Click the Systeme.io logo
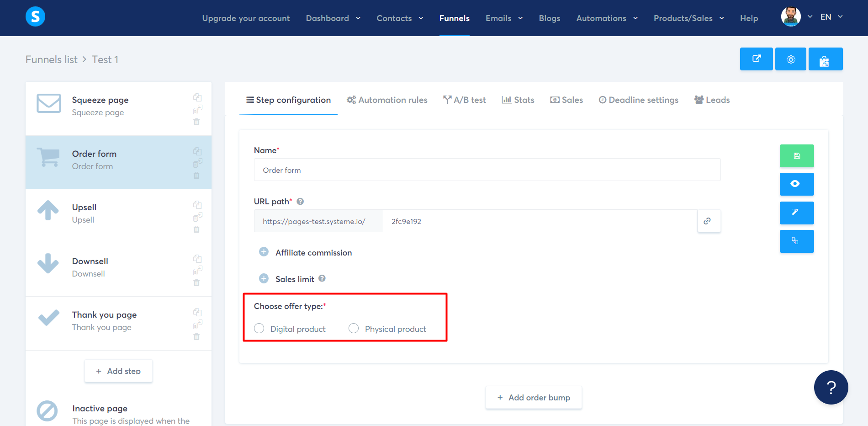The height and width of the screenshot is (426, 868). (x=35, y=16)
